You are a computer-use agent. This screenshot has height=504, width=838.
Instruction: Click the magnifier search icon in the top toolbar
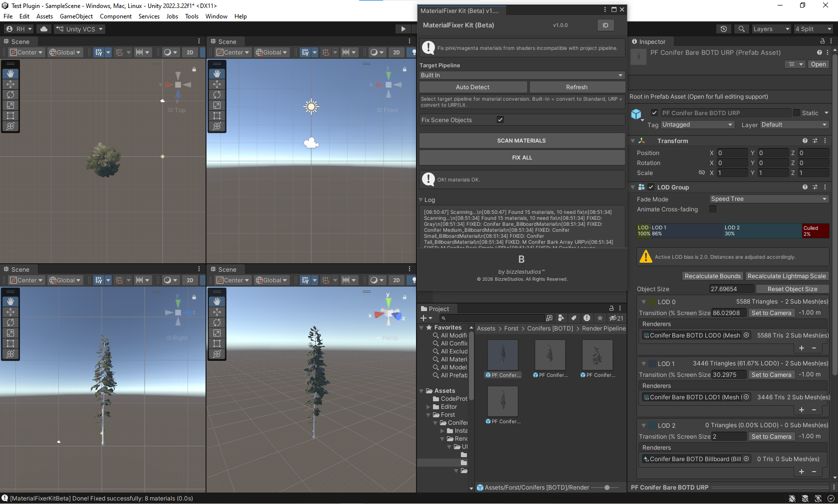[x=742, y=29]
